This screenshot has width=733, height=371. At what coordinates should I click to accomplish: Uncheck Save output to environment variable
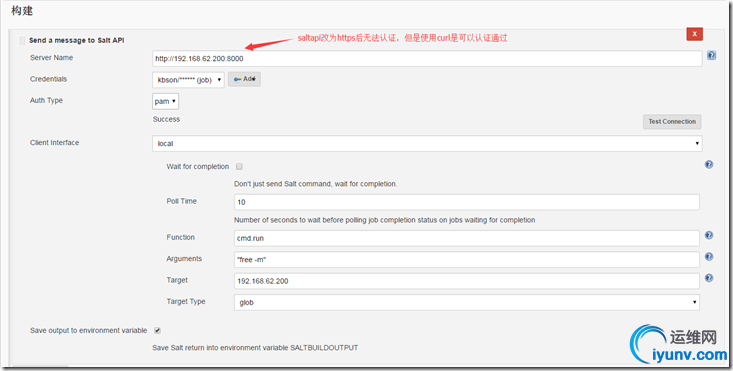click(x=158, y=330)
